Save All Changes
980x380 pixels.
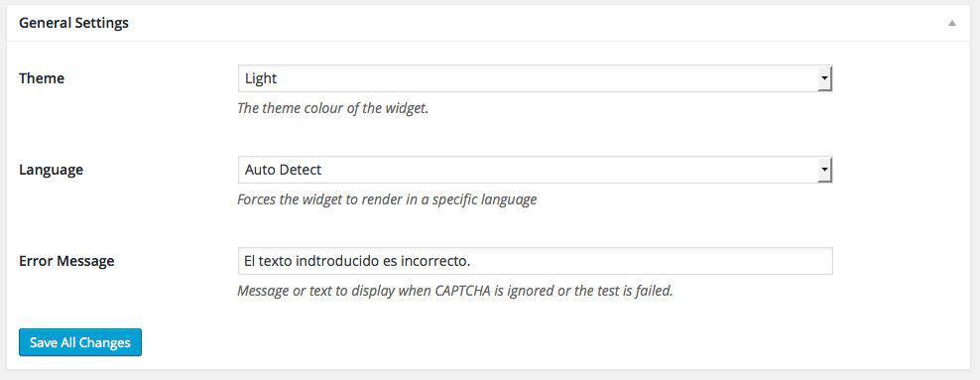pyautogui.click(x=80, y=342)
